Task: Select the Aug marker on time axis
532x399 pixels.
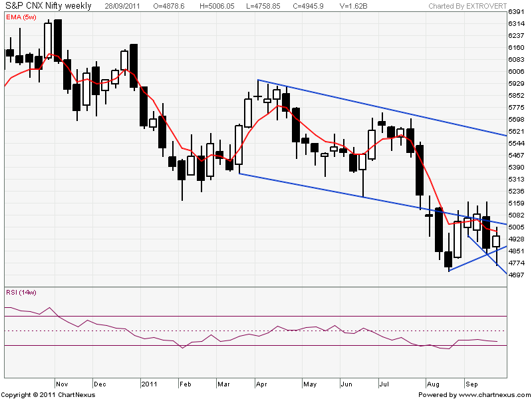Action: pyautogui.click(x=433, y=384)
